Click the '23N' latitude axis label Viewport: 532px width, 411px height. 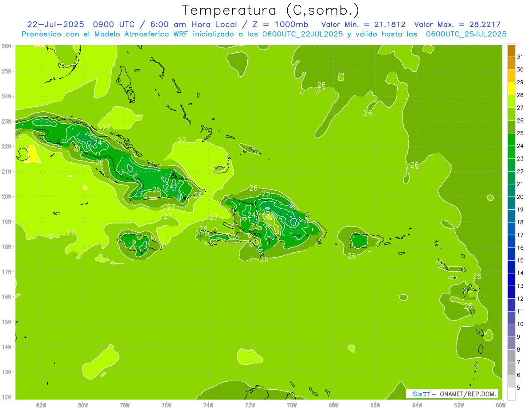tap(7, 121)
